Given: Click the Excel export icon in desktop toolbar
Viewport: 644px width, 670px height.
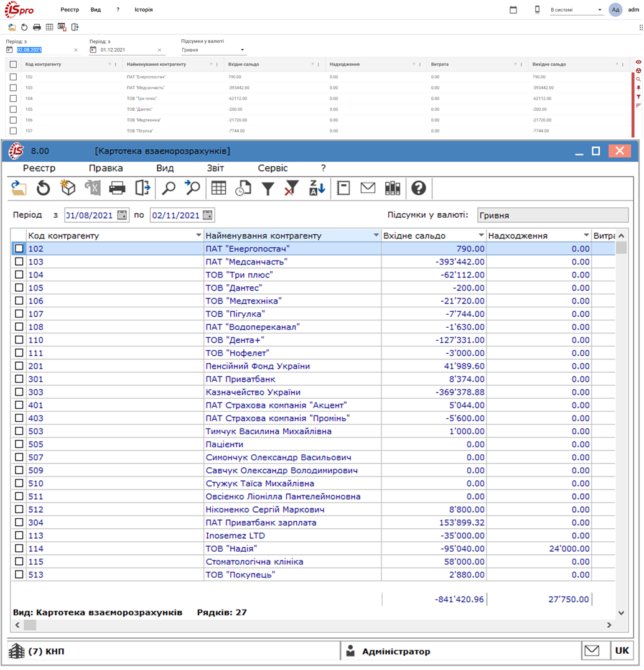Looking at the screenshot, I should [x=92, y=188].
